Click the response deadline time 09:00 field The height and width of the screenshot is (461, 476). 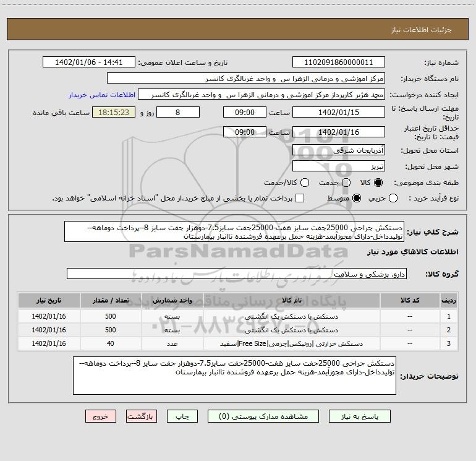245,112
